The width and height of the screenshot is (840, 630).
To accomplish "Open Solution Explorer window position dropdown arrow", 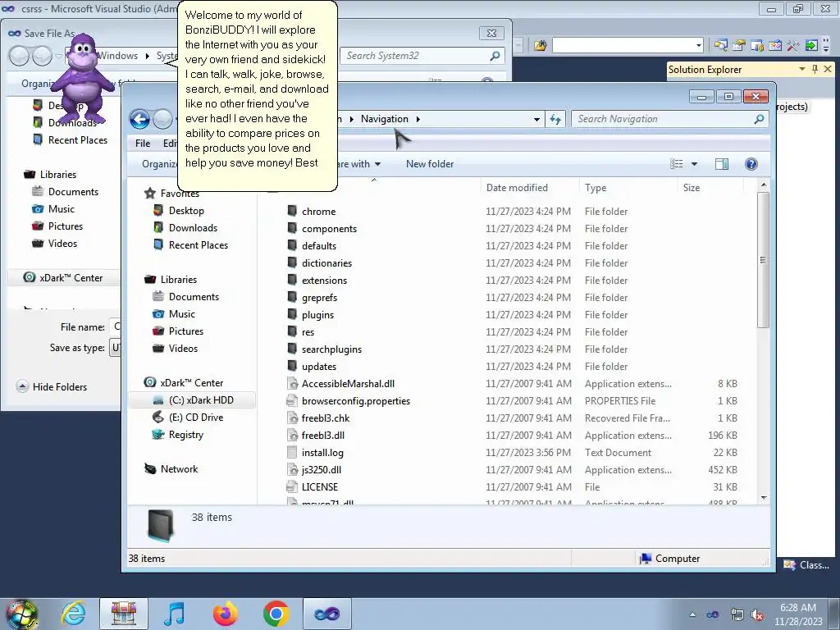I will 802,69.
